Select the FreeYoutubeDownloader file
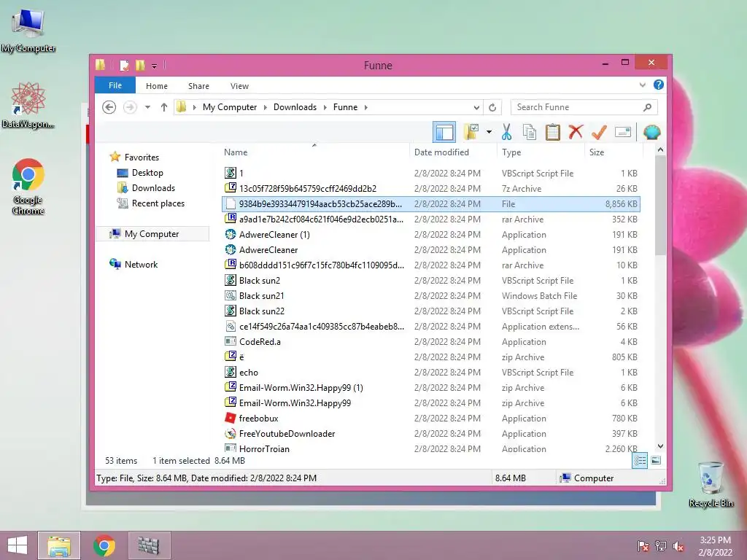This screenshot has height=560, width=747. coord(431,433)
